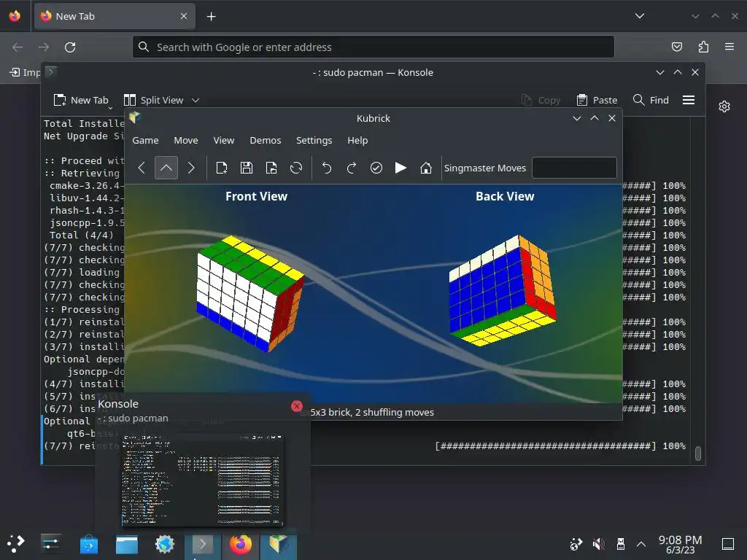Click the previous view arrow in Kubrick toolbar
This screenshot has width=747, height=560.
click(142, 168)
